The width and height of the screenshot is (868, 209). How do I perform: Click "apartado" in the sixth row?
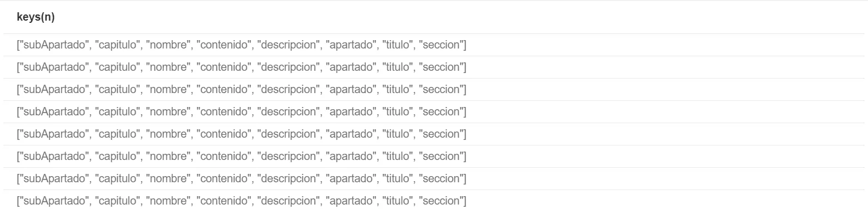pos(351,157)
